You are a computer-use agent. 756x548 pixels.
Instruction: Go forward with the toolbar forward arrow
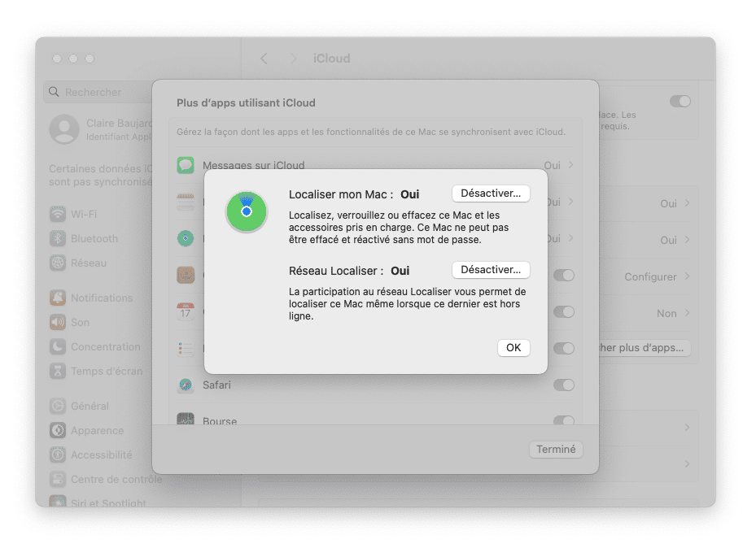pos(293,59)
